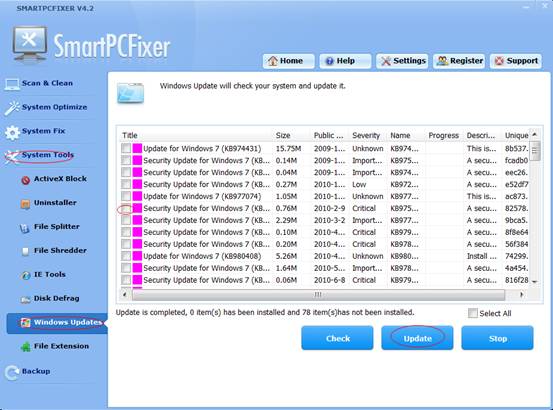This screenshot has width=553, height=410.
Task: Go to the Home tab
Action: click(288, 61)
